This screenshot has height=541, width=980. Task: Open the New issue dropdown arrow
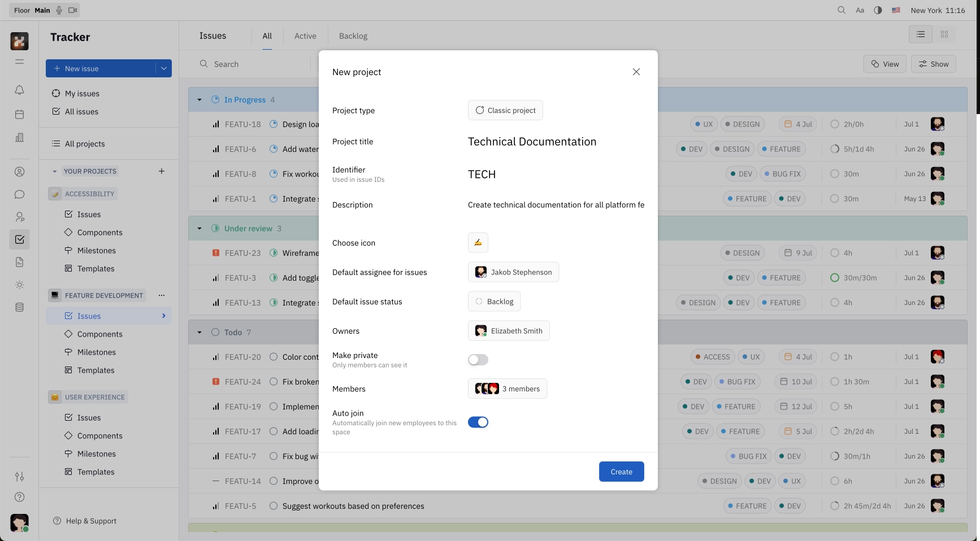164,68
